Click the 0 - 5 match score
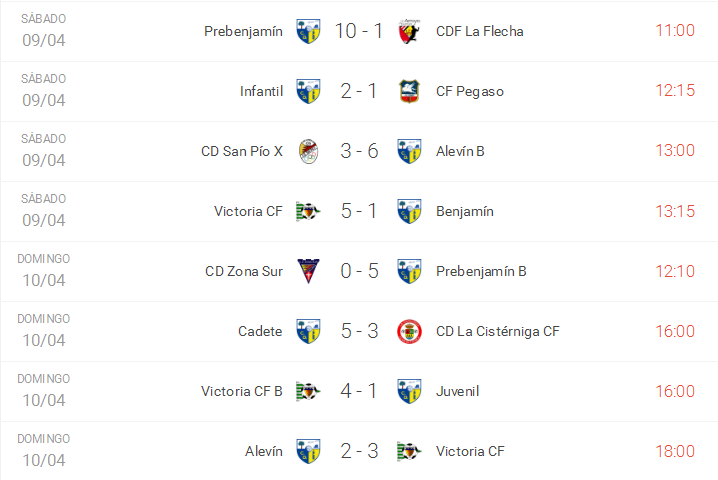The height and width of the screenshot is (480, 718). pos(358,271)
